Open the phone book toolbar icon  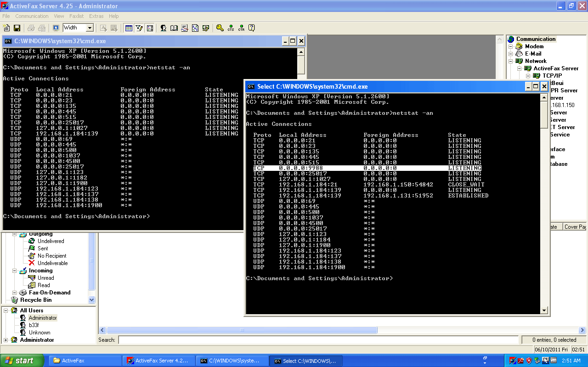coord(174,28)
